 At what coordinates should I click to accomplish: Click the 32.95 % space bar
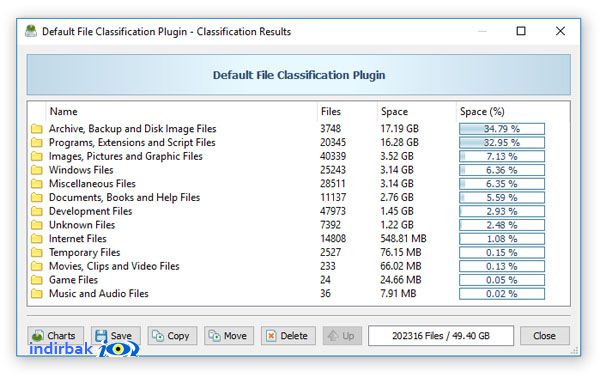click(502, 142)
